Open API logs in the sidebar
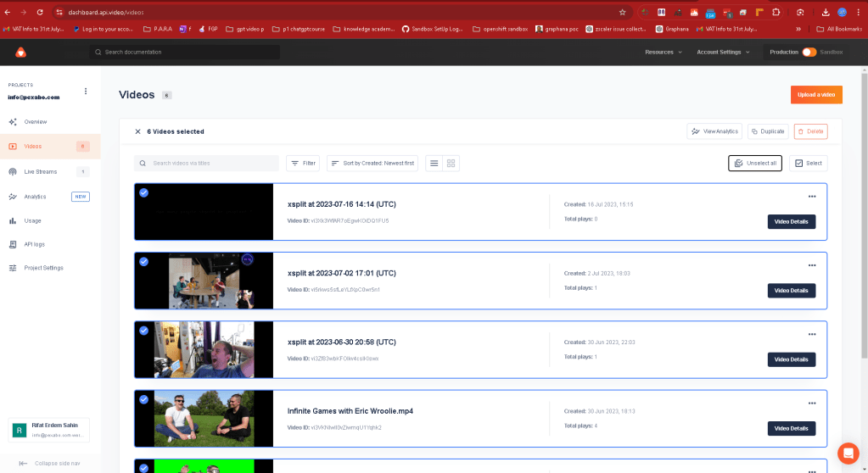 (x=50, y=244)
